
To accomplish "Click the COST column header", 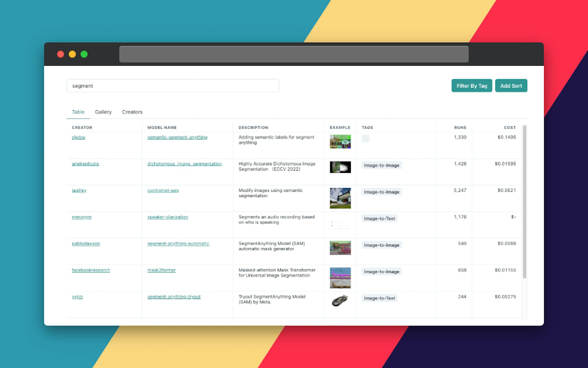I will 510,127.
